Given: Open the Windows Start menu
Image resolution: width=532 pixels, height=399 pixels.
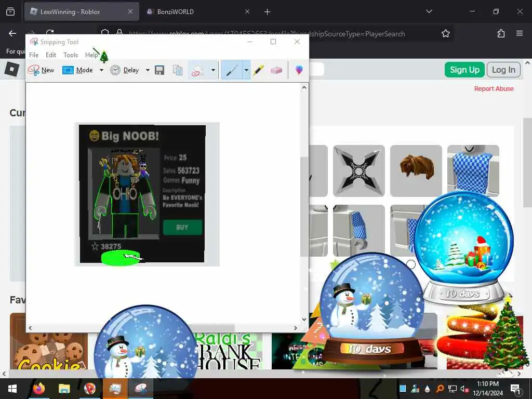Looking at the screenshot, I should pyautogui.click(x=12, y=389).
